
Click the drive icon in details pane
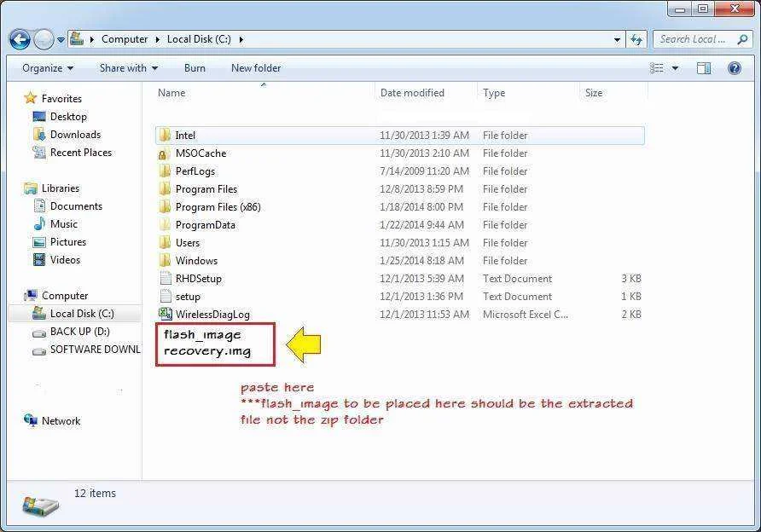pos(41,505)
